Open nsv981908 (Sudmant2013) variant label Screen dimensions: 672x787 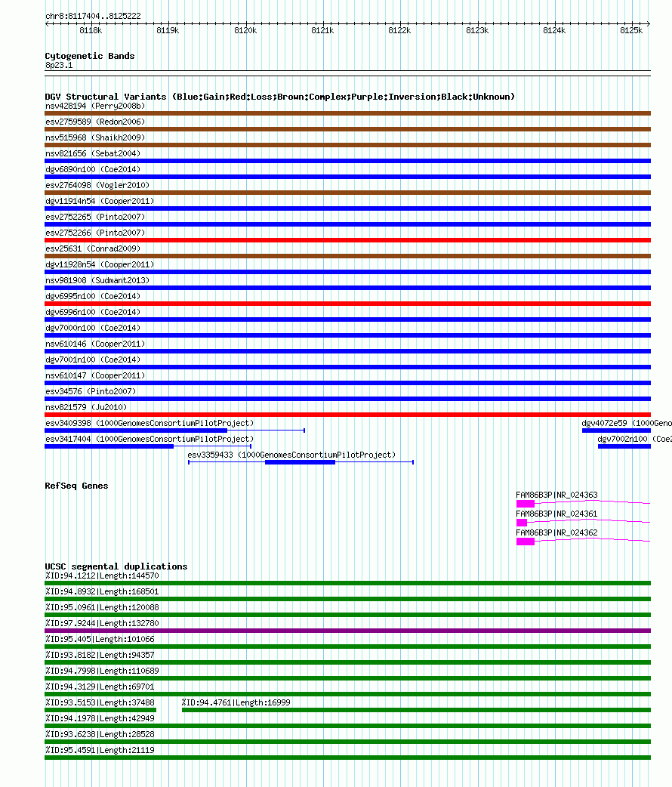coord(97,280)
